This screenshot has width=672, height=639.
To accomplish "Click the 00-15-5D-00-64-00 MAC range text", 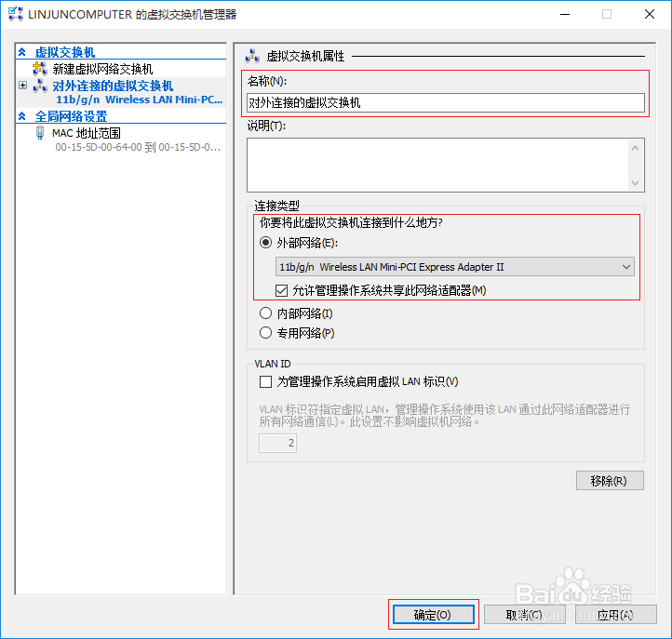I will click(x=138, y=147).
